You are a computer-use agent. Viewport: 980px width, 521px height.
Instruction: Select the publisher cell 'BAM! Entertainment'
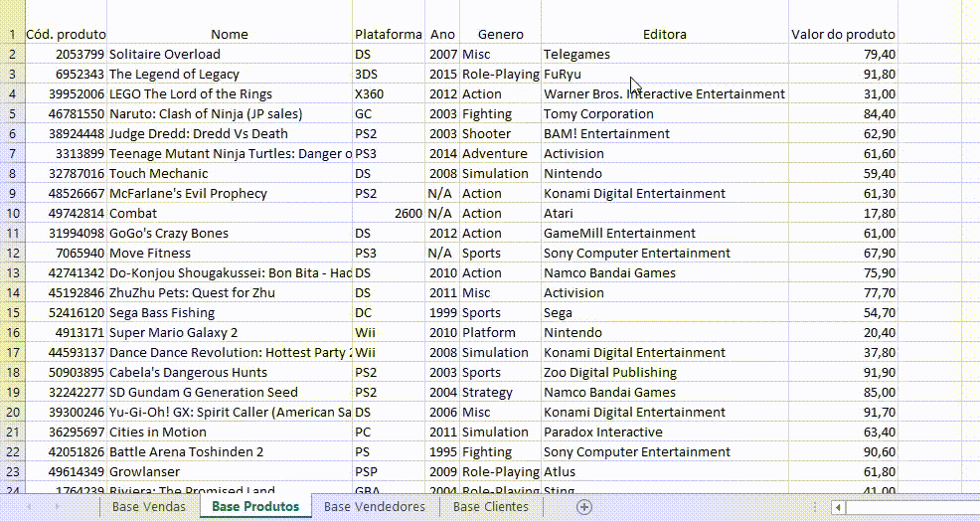664,134
